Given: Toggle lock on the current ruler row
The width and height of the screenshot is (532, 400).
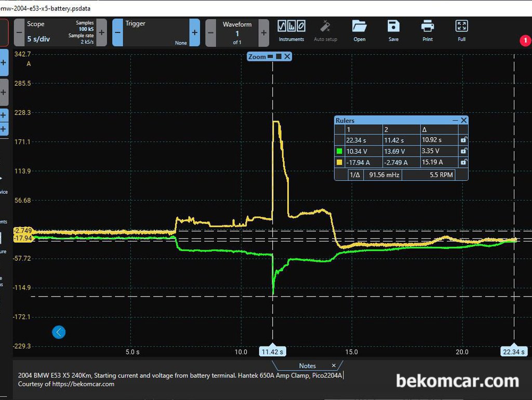Looking at the screenshot, I should (x=463, y=163).
